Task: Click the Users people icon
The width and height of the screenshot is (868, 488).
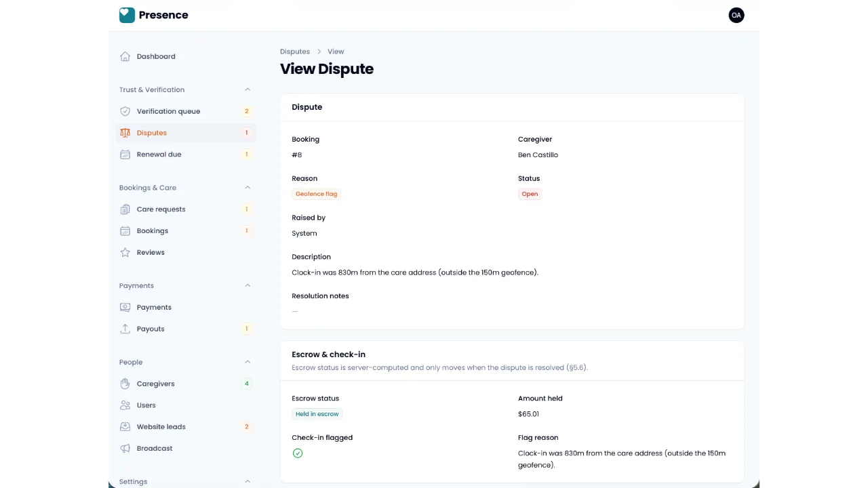Action: (125, 405)
